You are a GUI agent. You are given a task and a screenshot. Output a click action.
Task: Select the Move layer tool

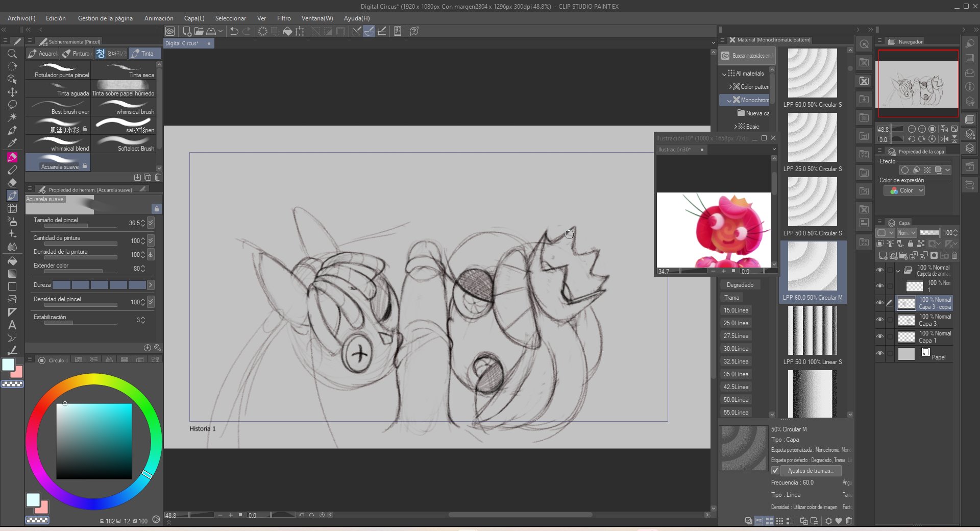coord(12,92)
